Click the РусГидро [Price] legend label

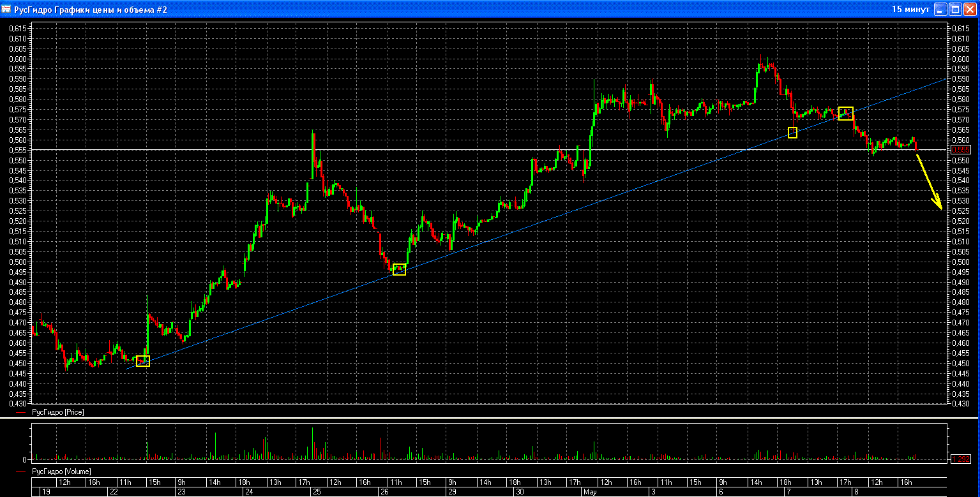tap(57, 413)
